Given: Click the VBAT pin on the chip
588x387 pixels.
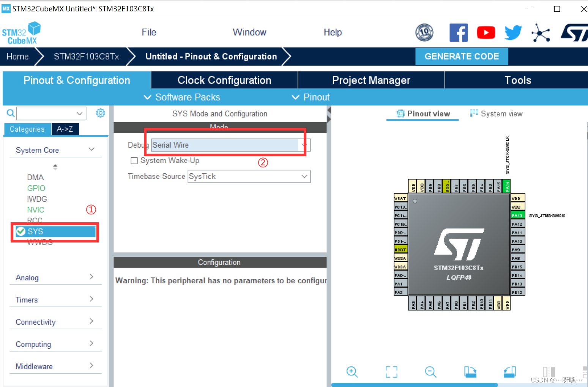Looking at the screenshot, I should (x=401, y=198).
